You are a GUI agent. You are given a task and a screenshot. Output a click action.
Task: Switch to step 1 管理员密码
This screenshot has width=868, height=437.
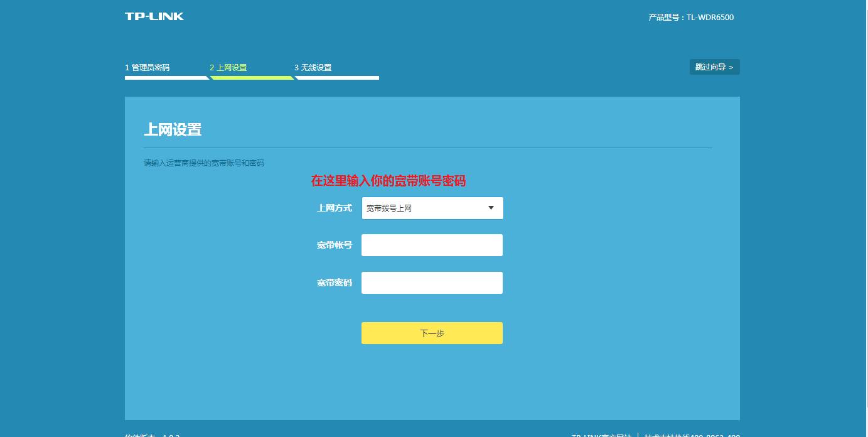(x=147, y=67)
